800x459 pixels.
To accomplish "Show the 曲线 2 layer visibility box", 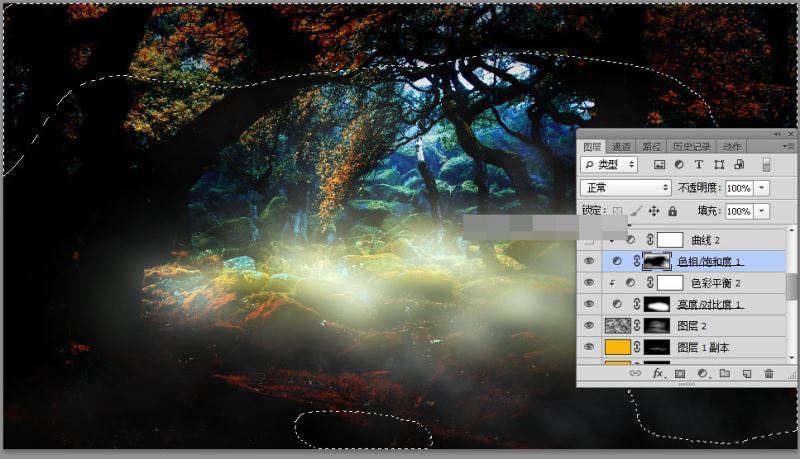I will (x=589, y=241).
